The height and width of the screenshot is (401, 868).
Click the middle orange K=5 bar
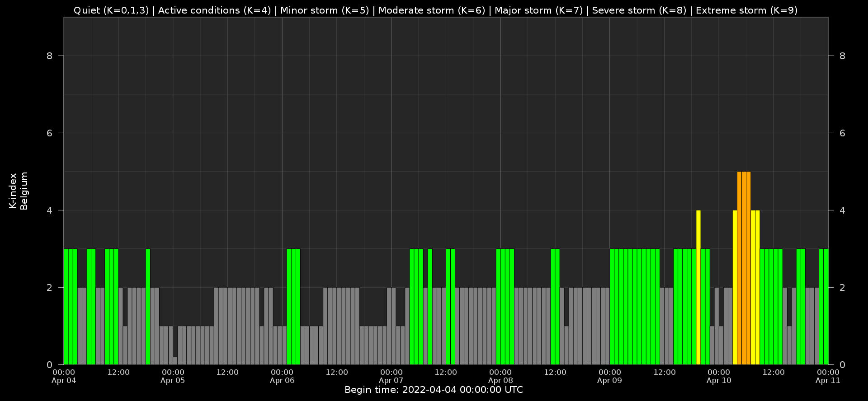coord(744,268)
